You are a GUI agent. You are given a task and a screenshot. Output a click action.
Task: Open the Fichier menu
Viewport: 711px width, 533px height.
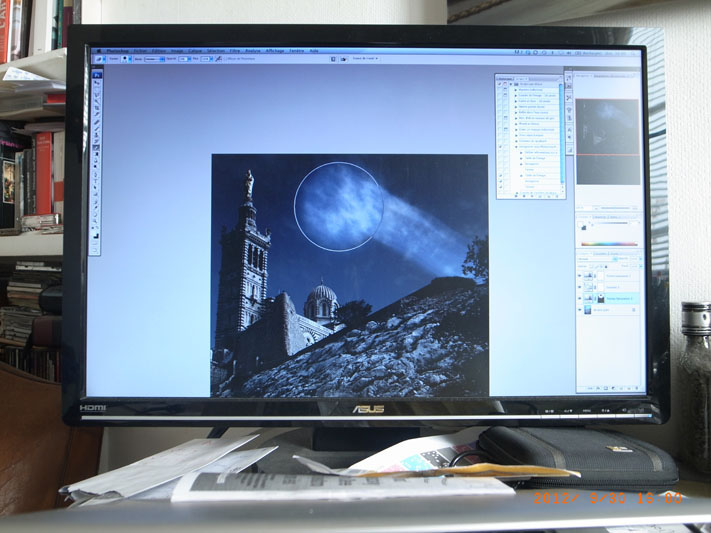pos(140,51)
